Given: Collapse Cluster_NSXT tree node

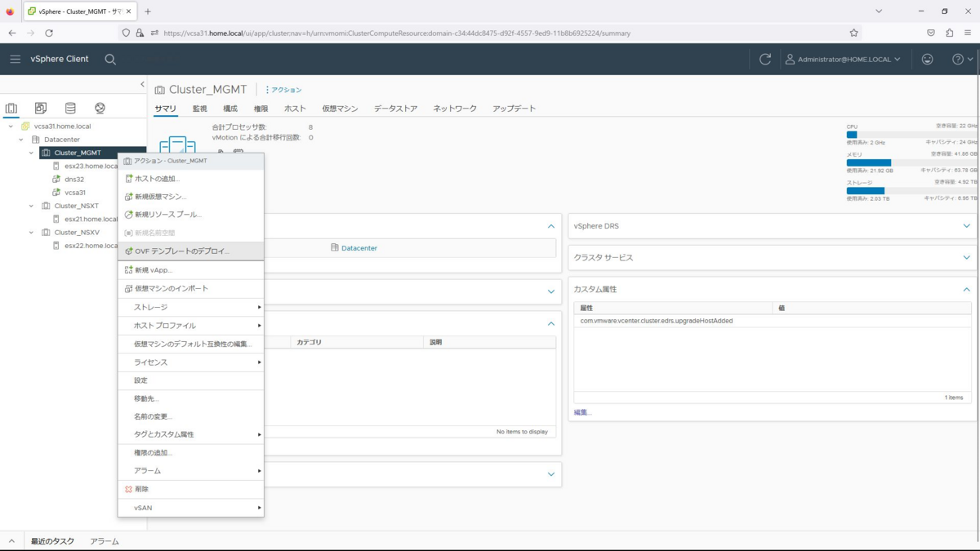Looking at the screenshot, I should tap(32, 206).
